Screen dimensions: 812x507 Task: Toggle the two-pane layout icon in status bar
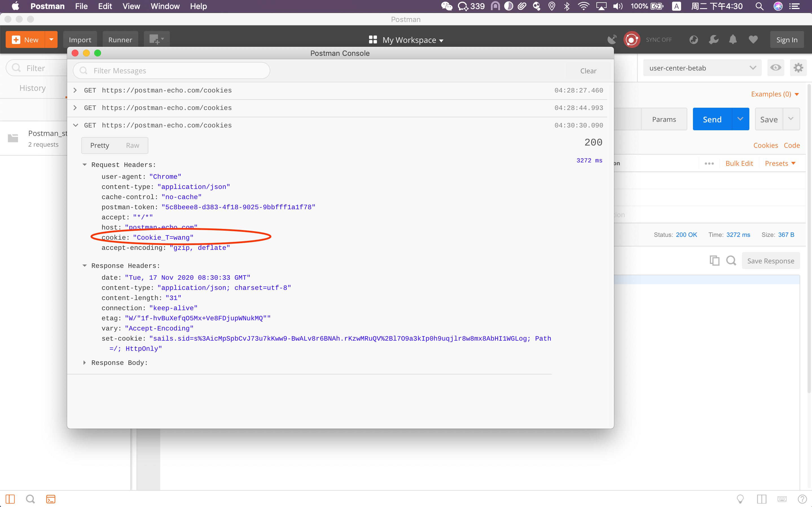(762, 499)
